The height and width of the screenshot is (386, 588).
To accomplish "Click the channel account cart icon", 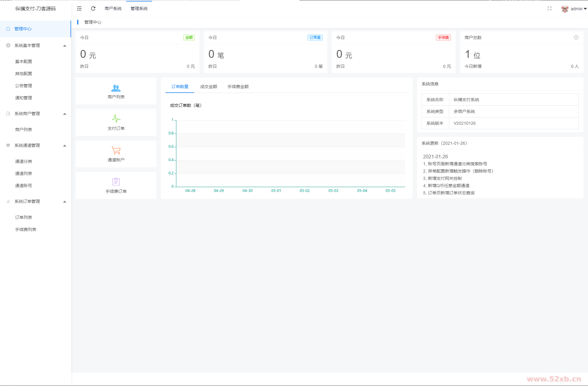I will click(x=116, y=150).
